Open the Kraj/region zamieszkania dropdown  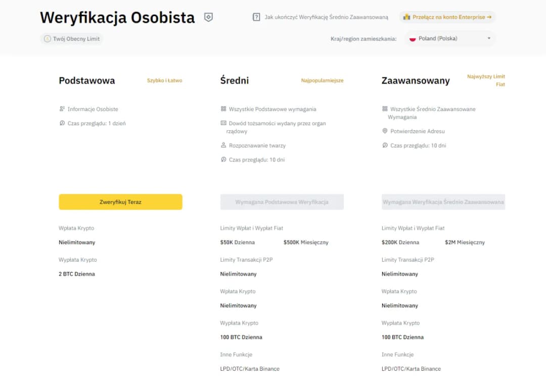pyautogui.click(x=449, y=38)
